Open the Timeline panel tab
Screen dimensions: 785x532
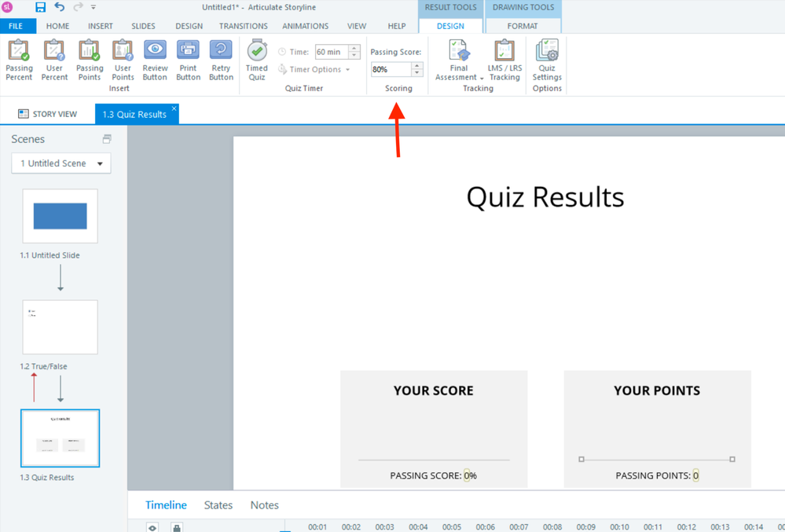click(x=166, y=505)
